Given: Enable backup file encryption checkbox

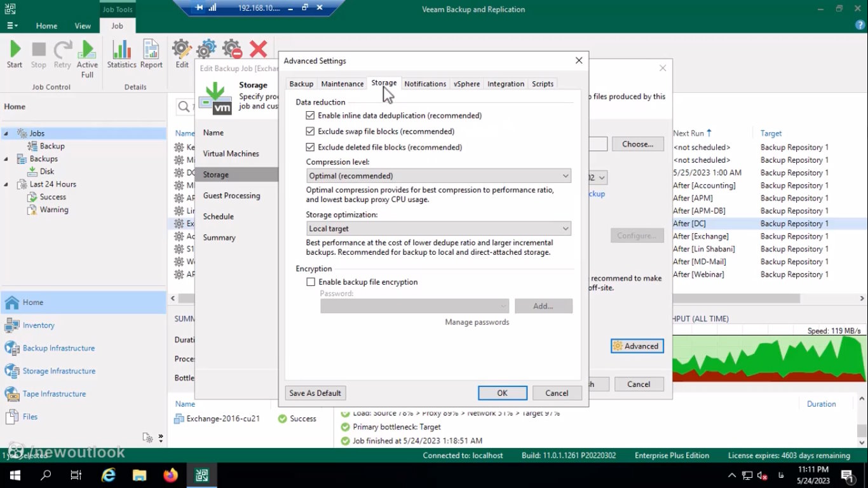Looking at the screenshot, I should pyautogui.click(x=310, y=282).
